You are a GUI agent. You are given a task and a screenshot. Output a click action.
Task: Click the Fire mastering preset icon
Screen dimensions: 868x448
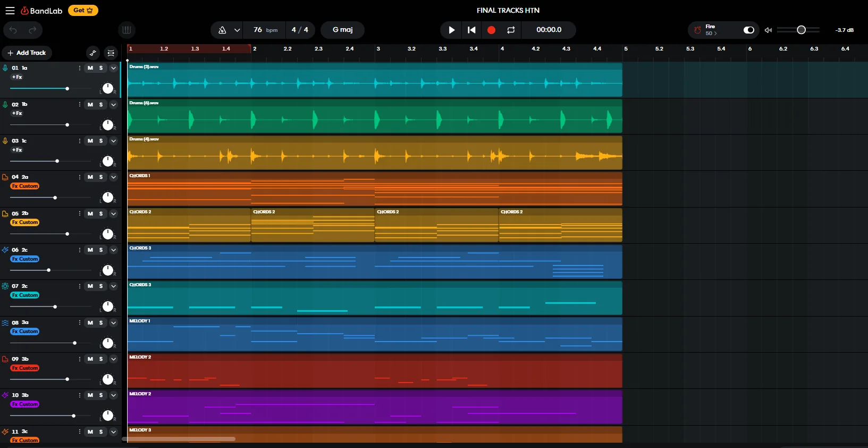697,30
